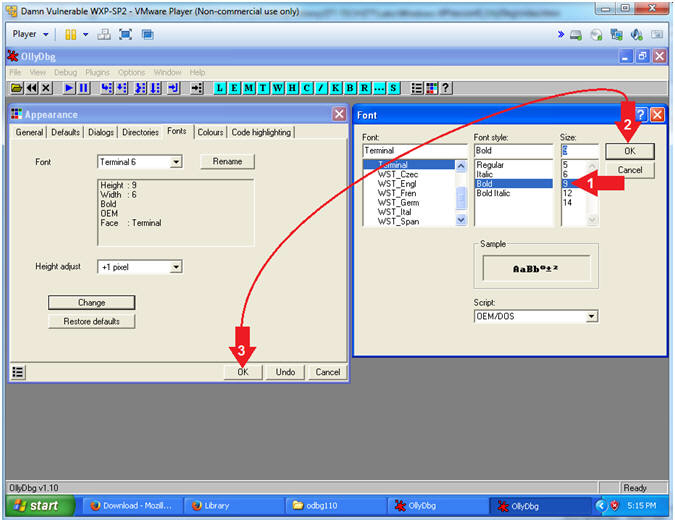Show Executable modules with E button
Viewport: 675px width, 522px height.
[235, 88]
